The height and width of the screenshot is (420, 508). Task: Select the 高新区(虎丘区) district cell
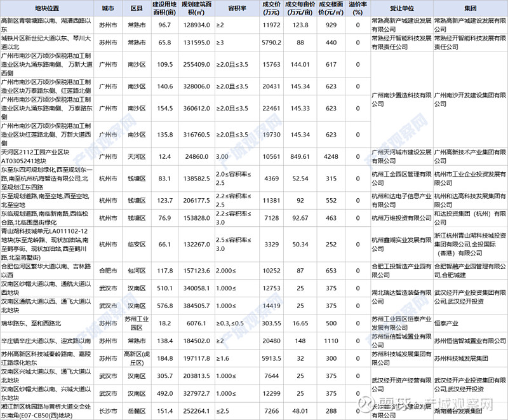coord(137,358)
